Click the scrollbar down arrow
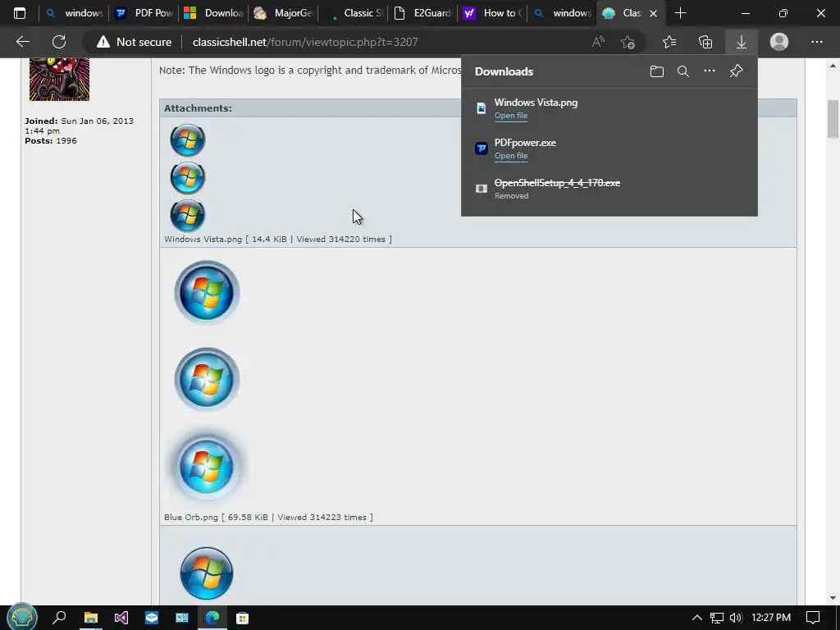Screen dimensions: 840x630 point(833,598)
